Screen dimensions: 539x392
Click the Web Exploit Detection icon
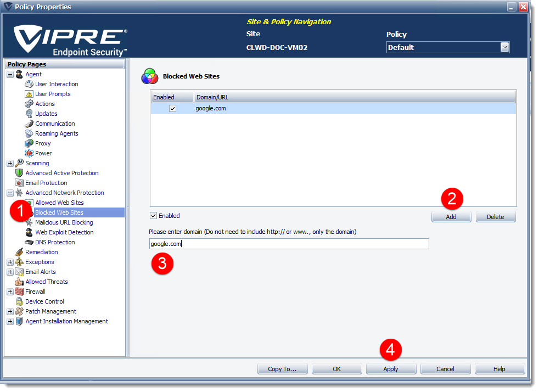click(x=29, y=232)
